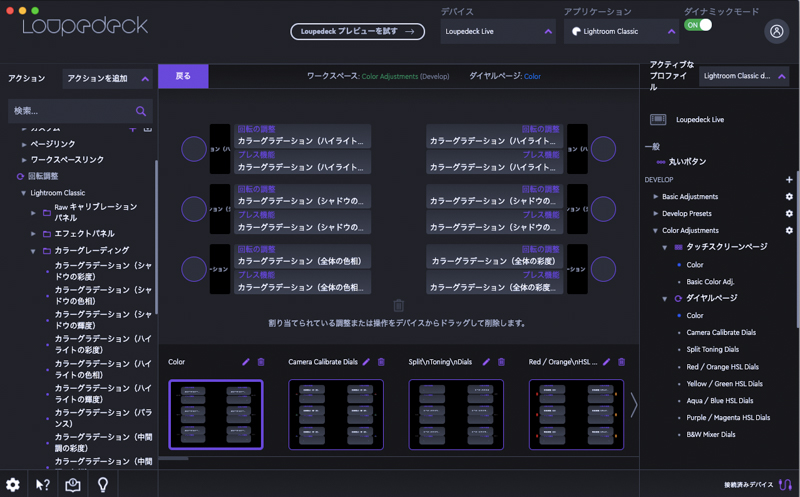Collapse the Lightroom Classic action tree
This screenshot has width=800, height=497.
pos(23,193)
